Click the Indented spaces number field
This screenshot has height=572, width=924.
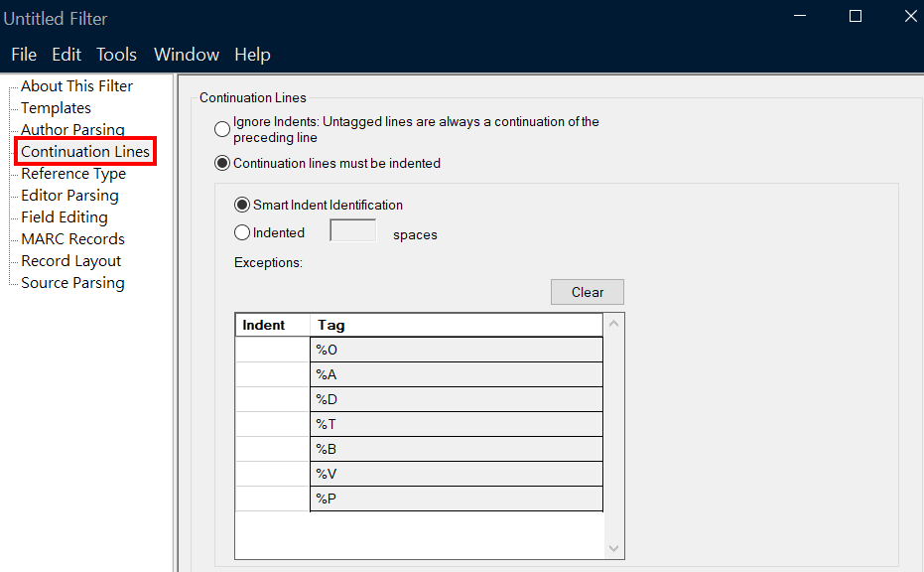353,230
